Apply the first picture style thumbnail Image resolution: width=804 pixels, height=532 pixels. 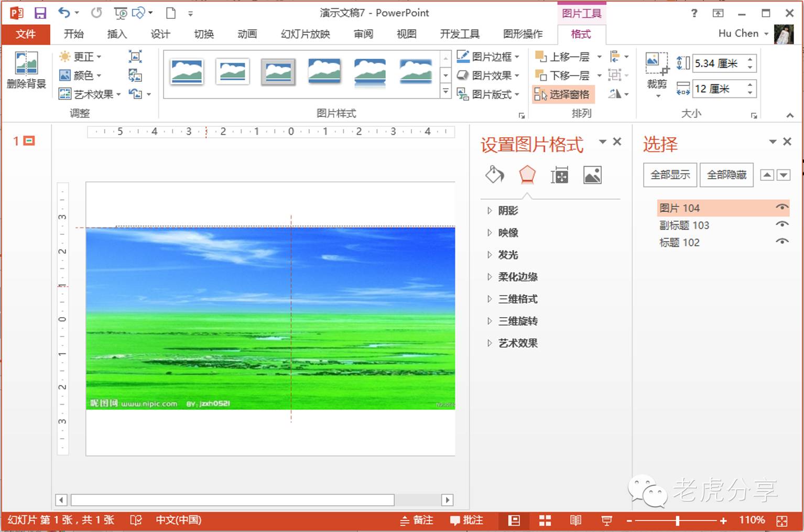click(x=187, y=72)
